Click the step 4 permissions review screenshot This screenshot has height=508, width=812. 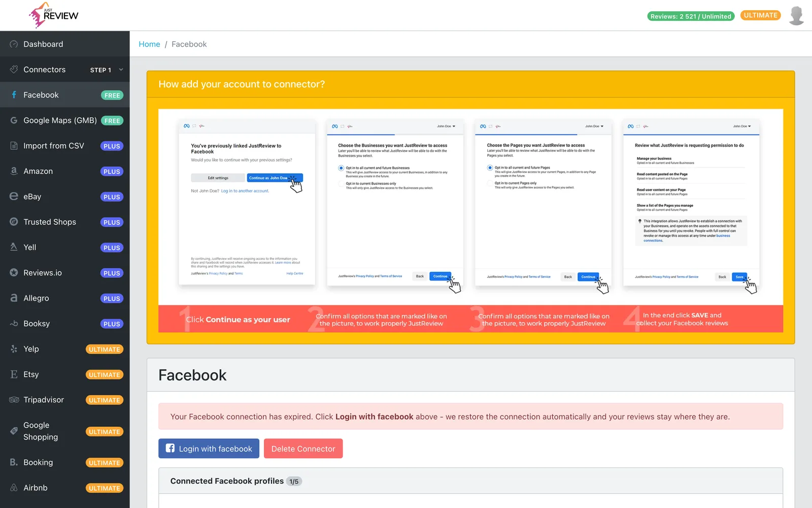tap(691, 203)
